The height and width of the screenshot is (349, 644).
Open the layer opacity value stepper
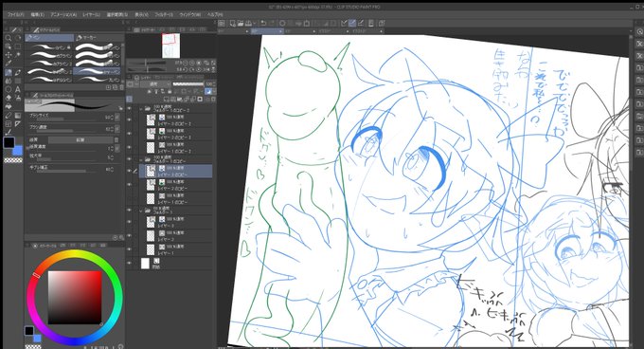coord(214,83)
